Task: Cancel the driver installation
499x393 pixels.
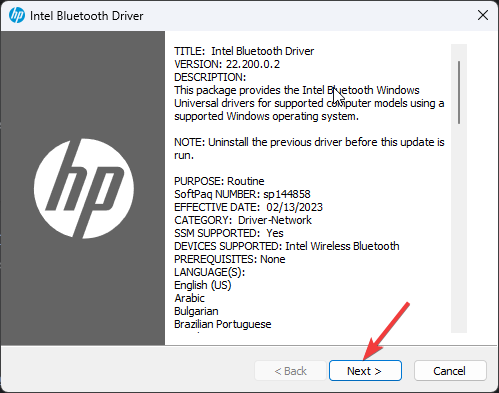Action: [450, 370]
